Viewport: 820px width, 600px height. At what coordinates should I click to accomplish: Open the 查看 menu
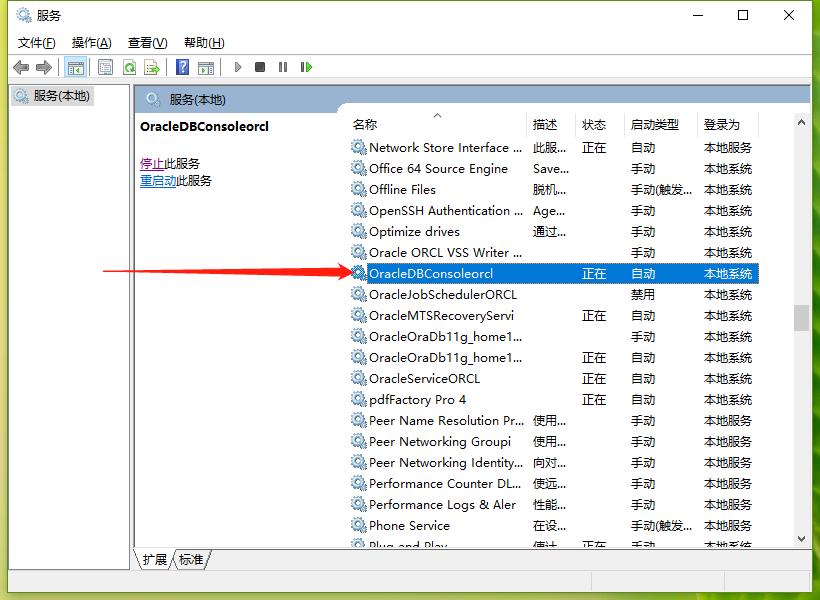(146, 42)
